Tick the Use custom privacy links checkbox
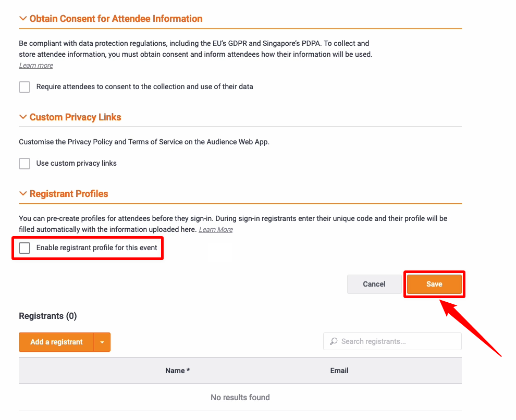Screen dimensions: 516x420 click(x=24, y=164)
